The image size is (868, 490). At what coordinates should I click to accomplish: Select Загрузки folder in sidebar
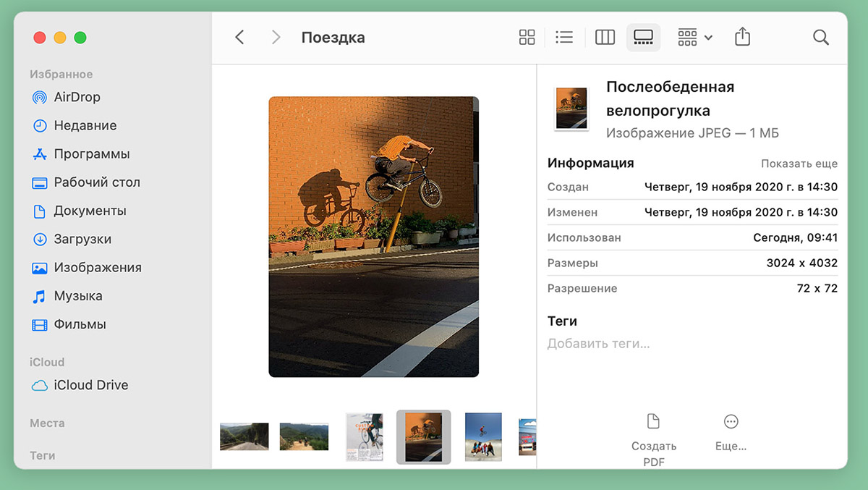(82, 239)
